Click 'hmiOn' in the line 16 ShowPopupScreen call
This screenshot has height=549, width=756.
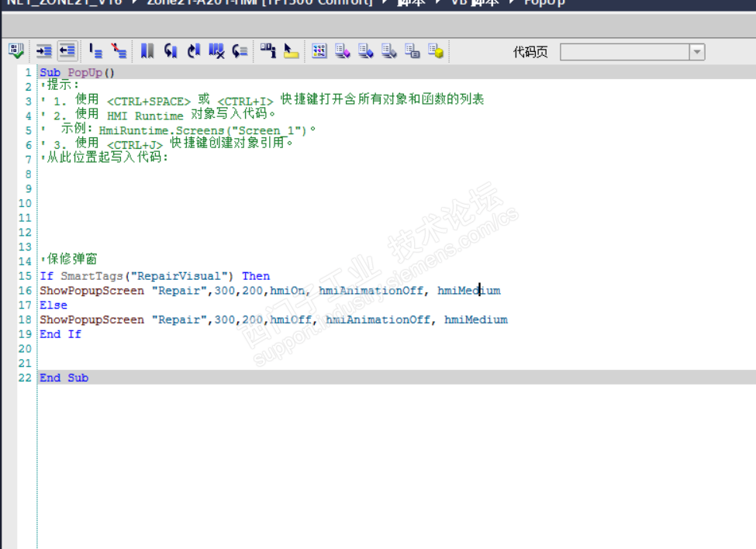point(288,291)
